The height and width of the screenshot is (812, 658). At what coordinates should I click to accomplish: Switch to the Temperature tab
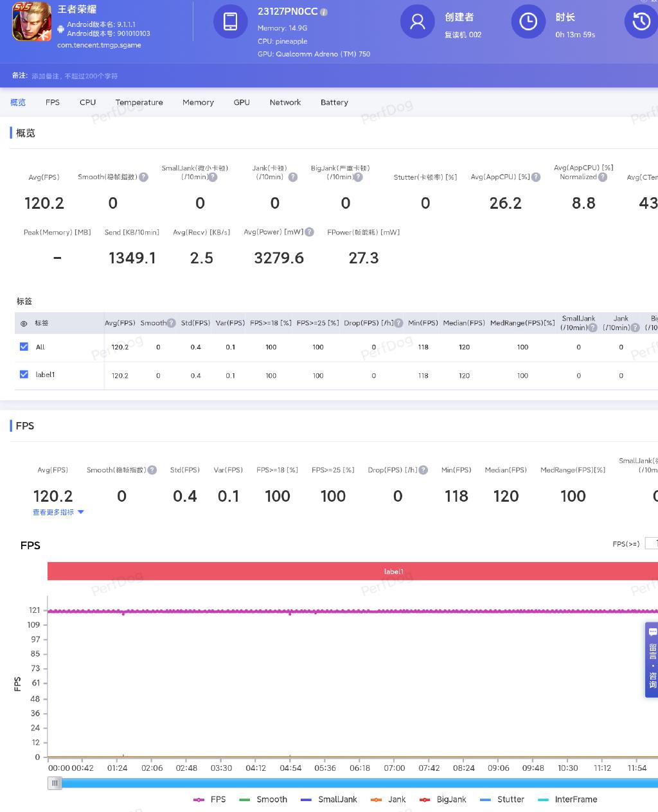pos(139,102)
